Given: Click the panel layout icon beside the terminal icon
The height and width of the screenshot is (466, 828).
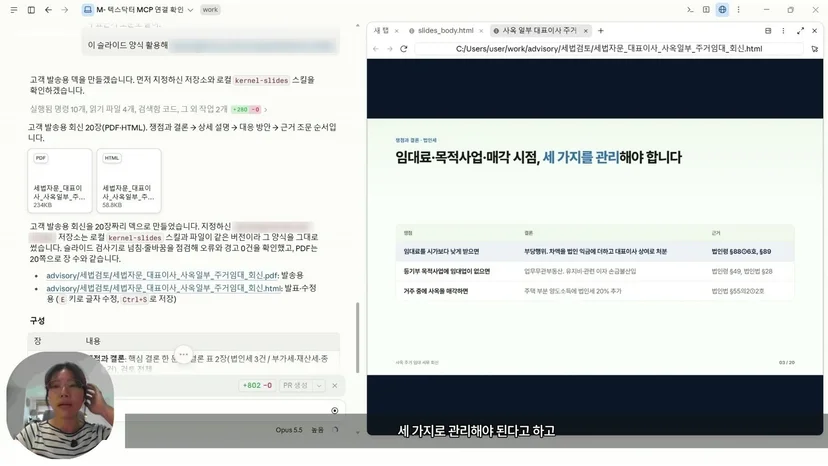Looking at the screenshot, I should pos(706,10).
